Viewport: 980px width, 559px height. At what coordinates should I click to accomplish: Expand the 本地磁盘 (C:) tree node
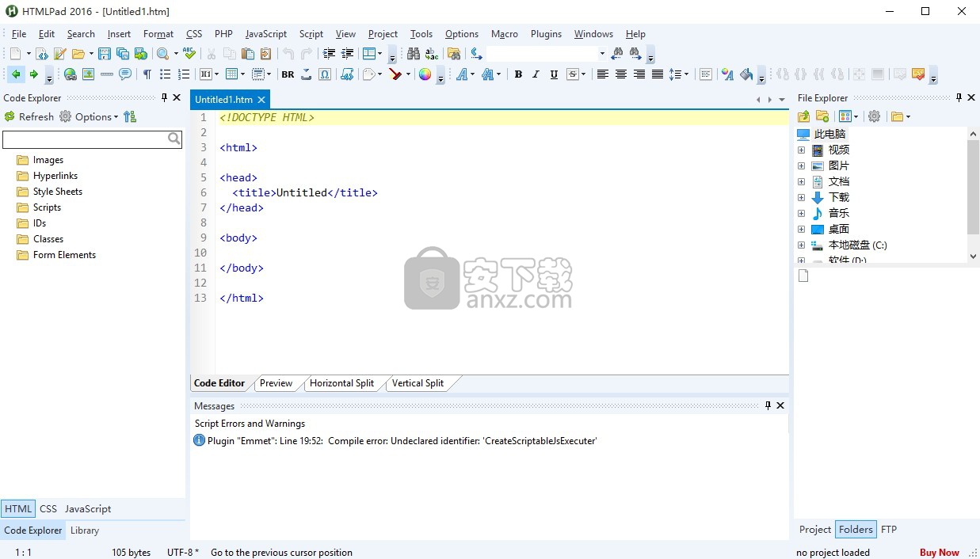coord(801,245)
